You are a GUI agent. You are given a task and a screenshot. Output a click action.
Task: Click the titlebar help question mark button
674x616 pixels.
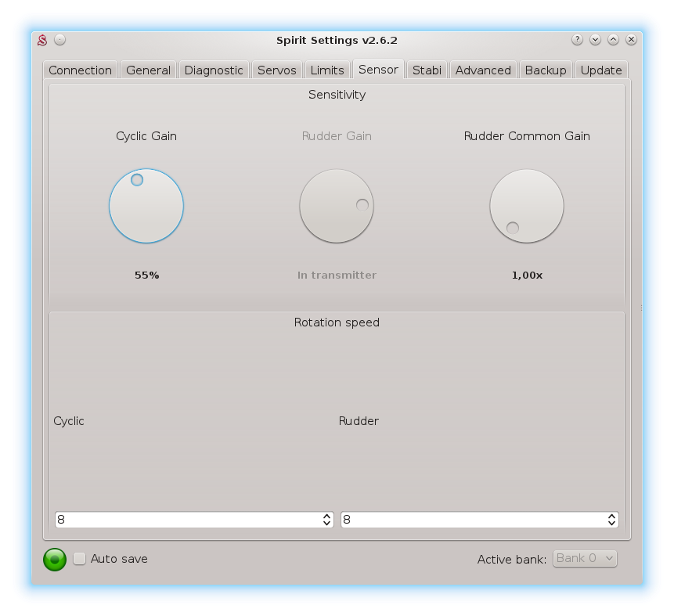tap(577, 40)
